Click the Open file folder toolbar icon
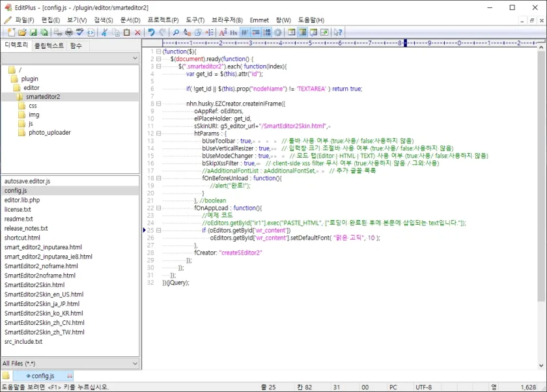 click(22, 33)
